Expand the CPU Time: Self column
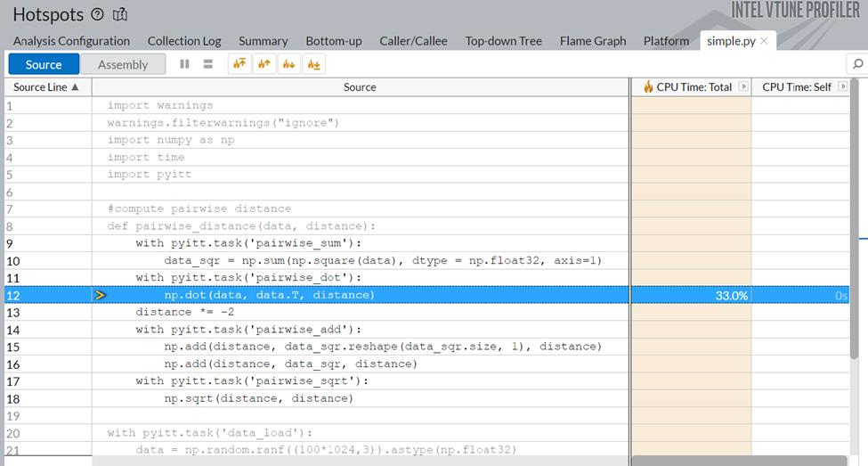The height and width of the screenshot is (466, 868). point(842,87)
